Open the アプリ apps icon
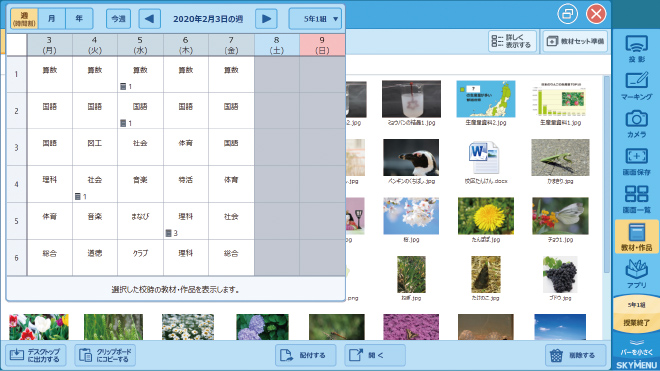This screenshot has width=660, height=371. (x=636, y=274)
